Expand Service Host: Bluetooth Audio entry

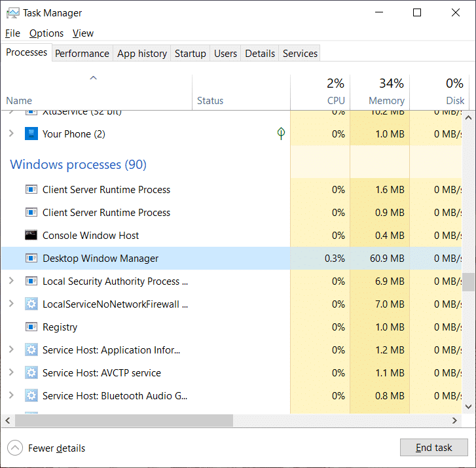pos(10,396)
